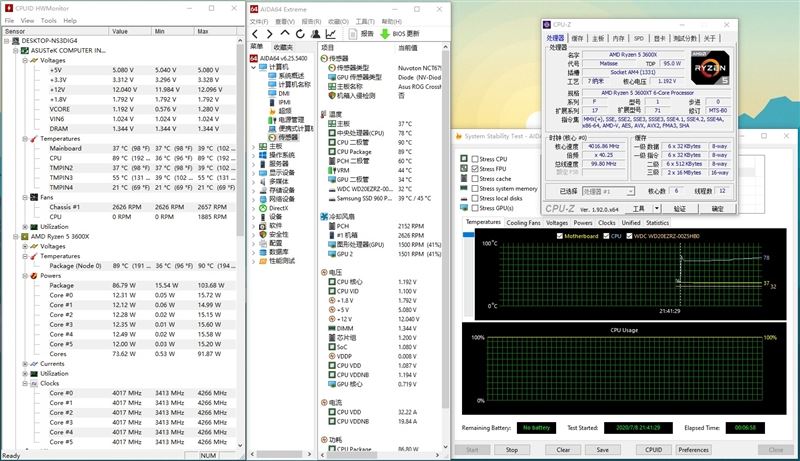Image resolution: width=800 pixels, height=461 pixels.
Task: Open the 处理器 #1 selection dropdown in CPU-Z
Action: tap(631, 191)
